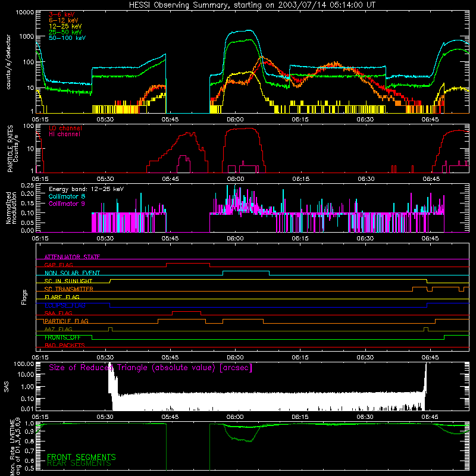Click the PARTICLE RATES Counts/s axis label
476x476 pixels.
click(x=12, y=149)
